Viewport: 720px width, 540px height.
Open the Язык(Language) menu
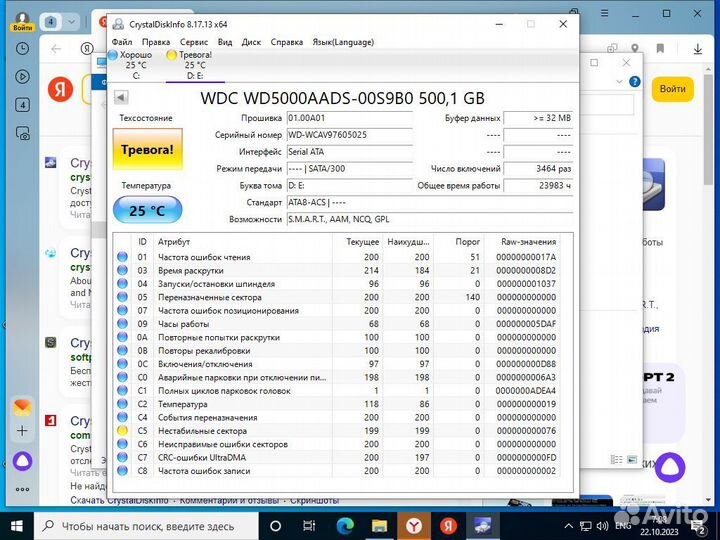point(343,42)
